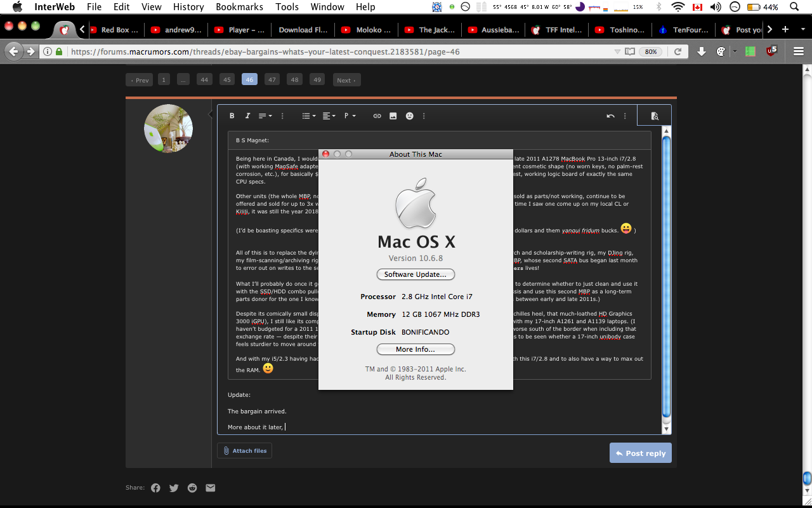The width and height of the screenshot is (812, 508).
Task: Click the page zoom 80% indicator
Action: click(651, 51)
